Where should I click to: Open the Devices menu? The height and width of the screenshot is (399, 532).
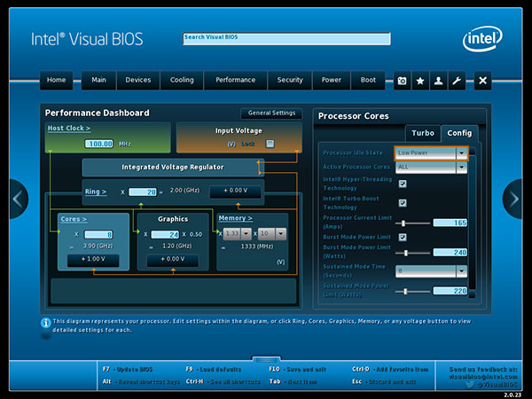[x=138, y=80]
